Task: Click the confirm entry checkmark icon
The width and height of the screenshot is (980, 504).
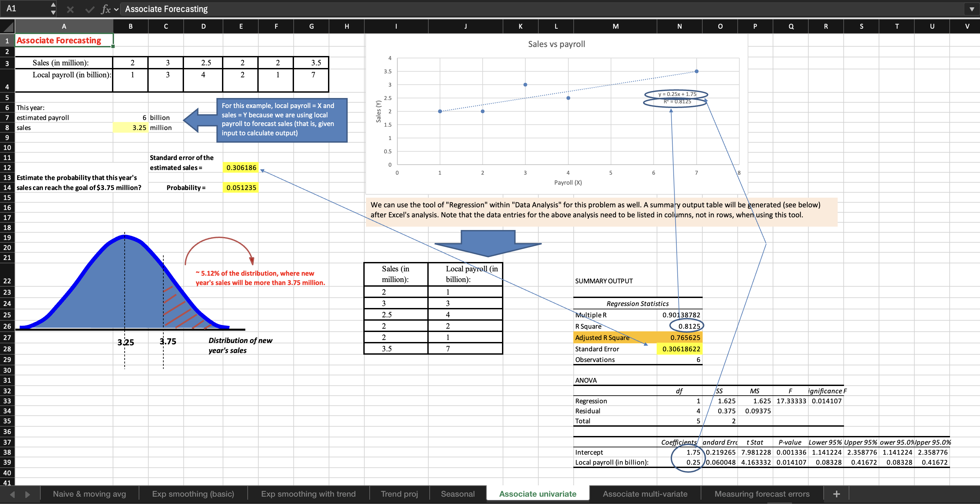Action: pos(90,9)
